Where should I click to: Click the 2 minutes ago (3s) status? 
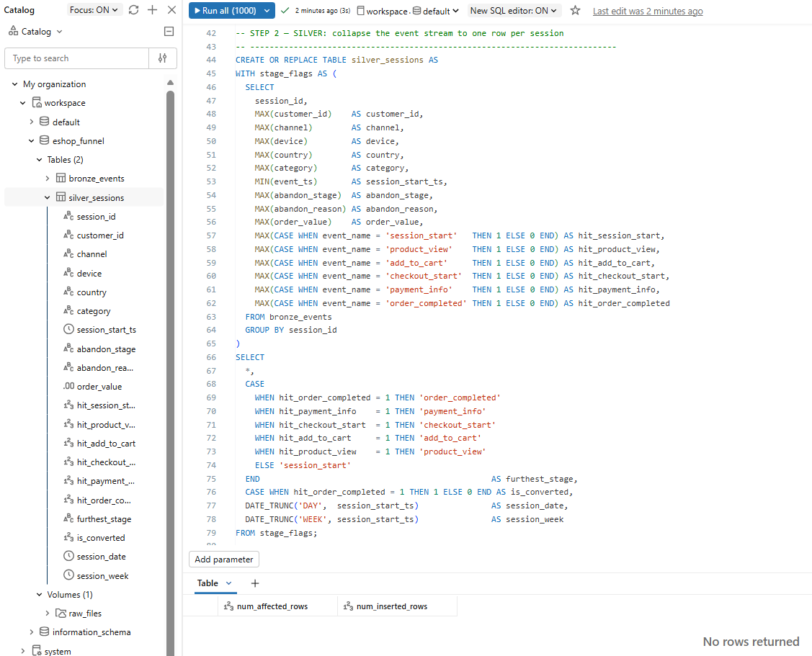322,10
